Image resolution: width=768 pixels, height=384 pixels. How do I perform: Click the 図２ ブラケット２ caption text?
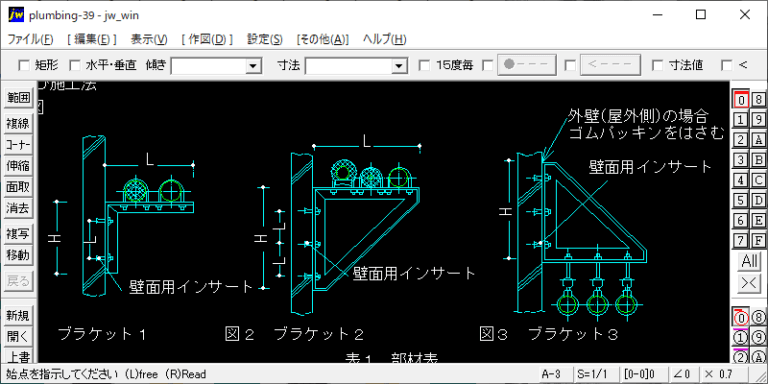(294, 334)
